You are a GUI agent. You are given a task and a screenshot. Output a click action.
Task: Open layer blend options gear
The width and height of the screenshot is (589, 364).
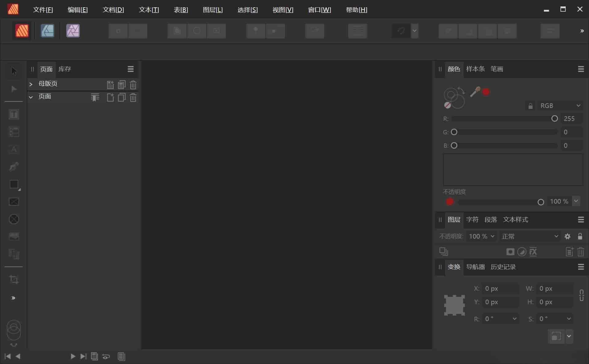(568, 236)
